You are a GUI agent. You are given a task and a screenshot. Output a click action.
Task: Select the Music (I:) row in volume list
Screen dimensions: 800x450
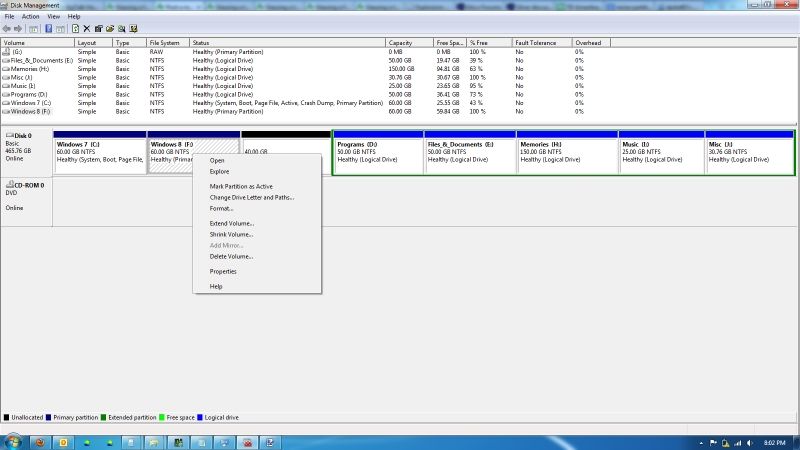click(22, 84)
